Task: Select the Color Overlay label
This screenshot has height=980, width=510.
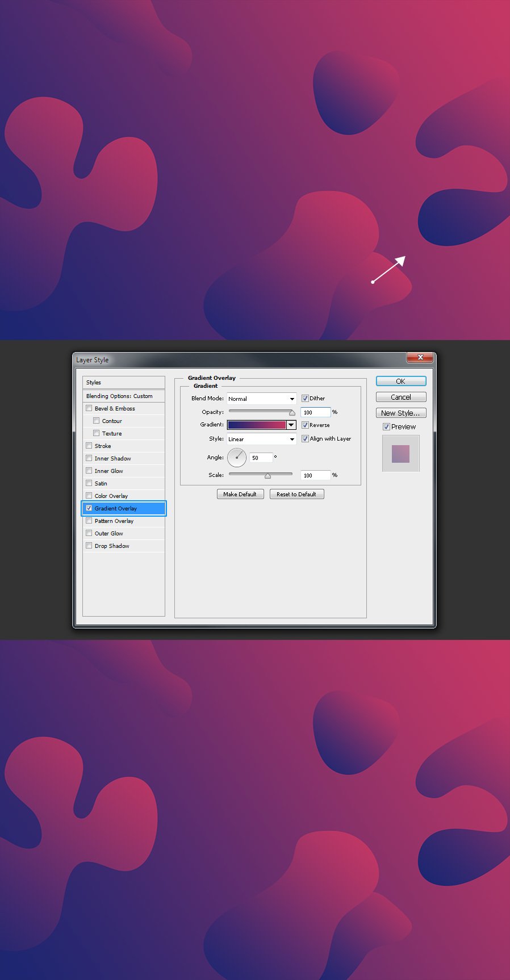Action: (111, 496)
